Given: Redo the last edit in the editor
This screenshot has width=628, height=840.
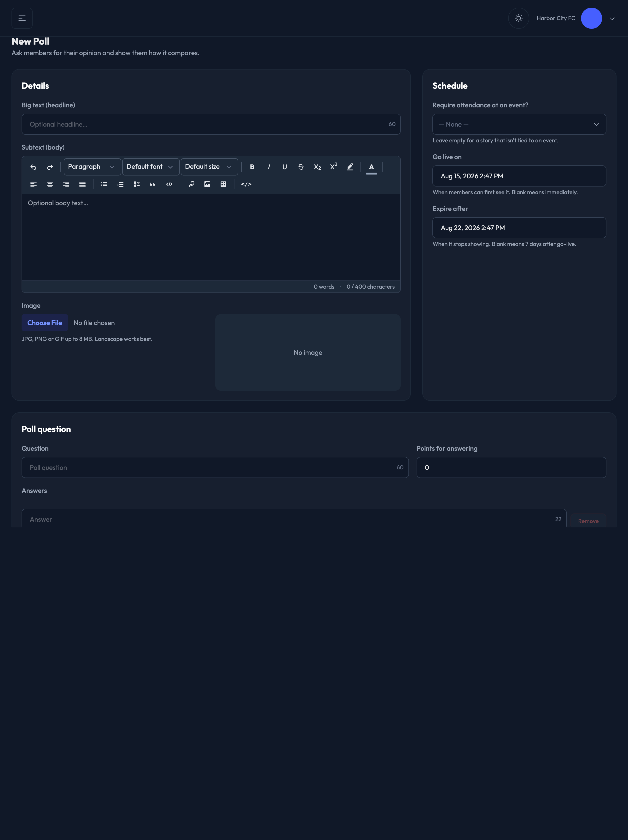Looking at the screenshot, I should pos(50,167).
